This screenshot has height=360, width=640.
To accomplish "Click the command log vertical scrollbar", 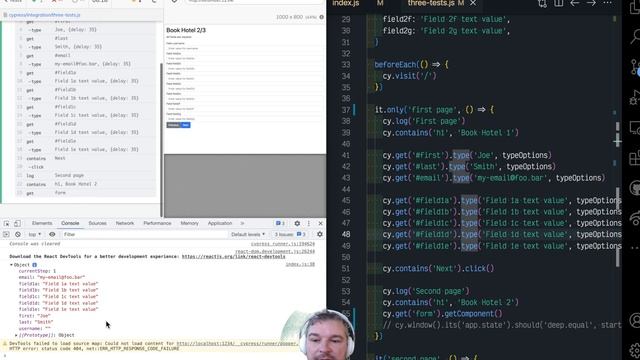I will point(161,139).
